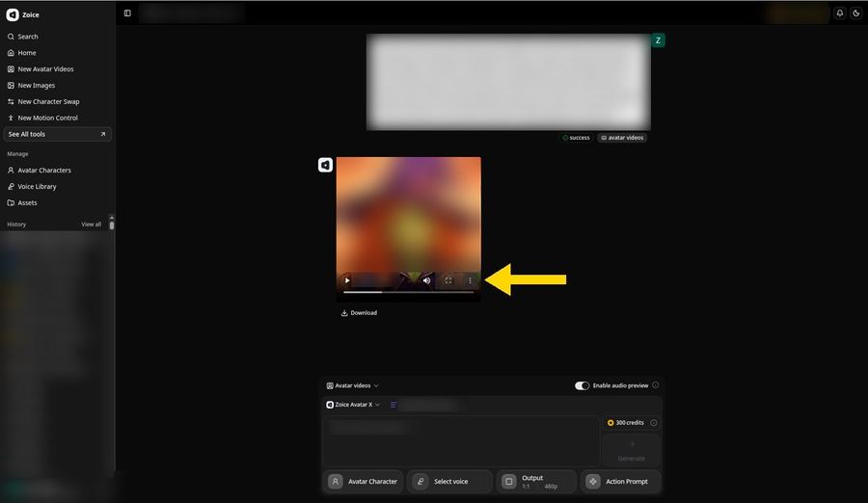Go to Home in the sidebar
Viewport: 868px width, 503px height.
(21, 53)
